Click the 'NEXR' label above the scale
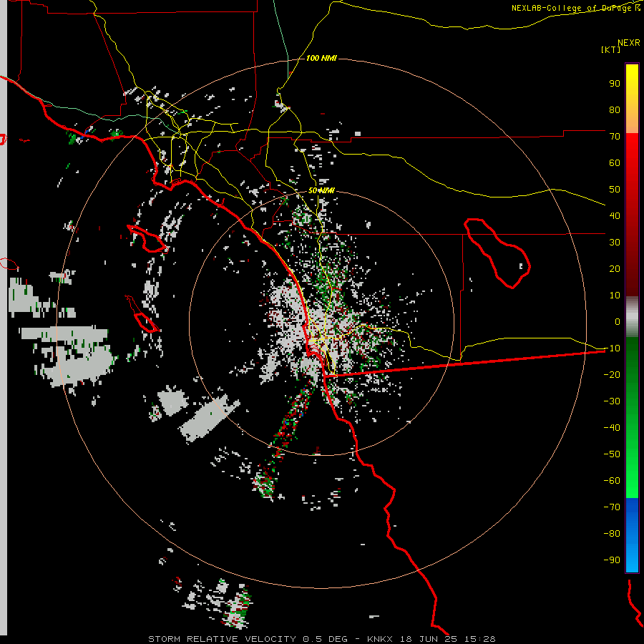Screen dimensions: 644x644 [629, 43]
